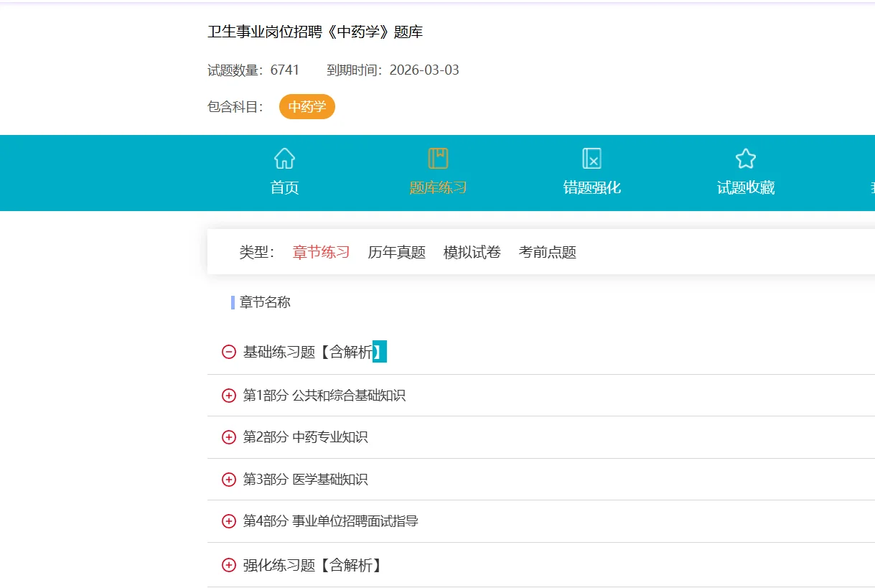Click the minus icon beside 基础练习题
The width and height of the screenshot is (875, 588).
coord(228,352)
